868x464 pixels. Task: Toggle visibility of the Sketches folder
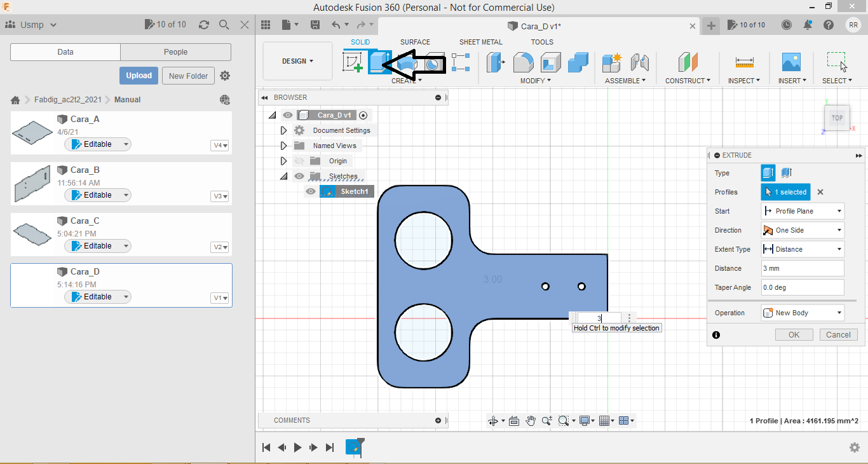point(299,176)
